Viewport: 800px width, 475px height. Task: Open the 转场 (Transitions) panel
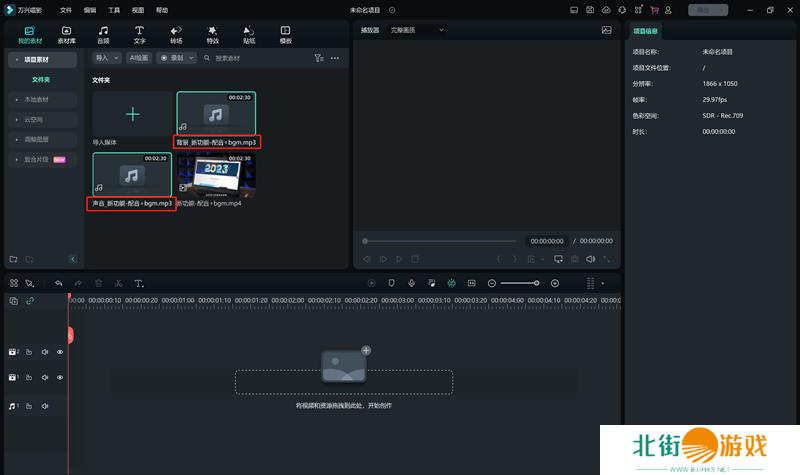tap(176, 35)
